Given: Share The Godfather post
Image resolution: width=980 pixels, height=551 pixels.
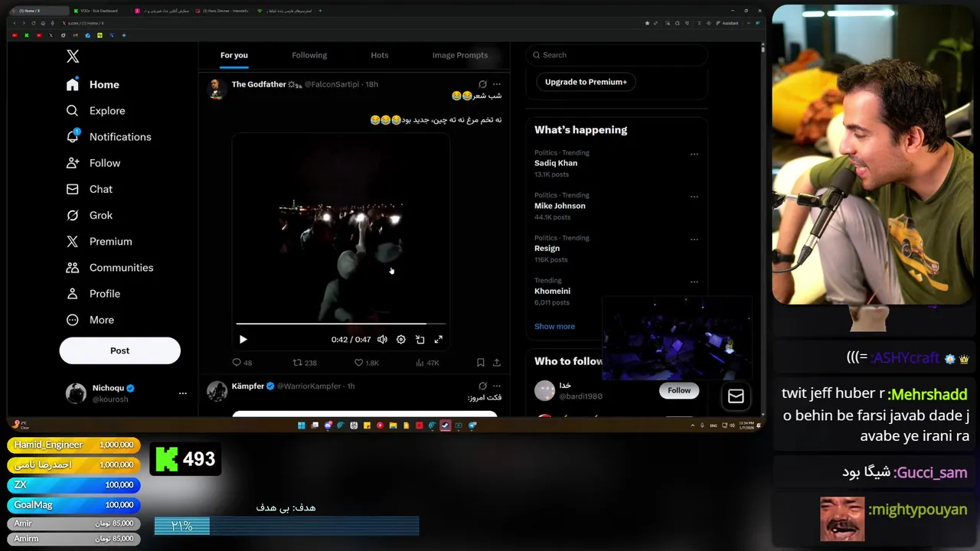Looking at the screenshot, I should click(x=497, y=363).
